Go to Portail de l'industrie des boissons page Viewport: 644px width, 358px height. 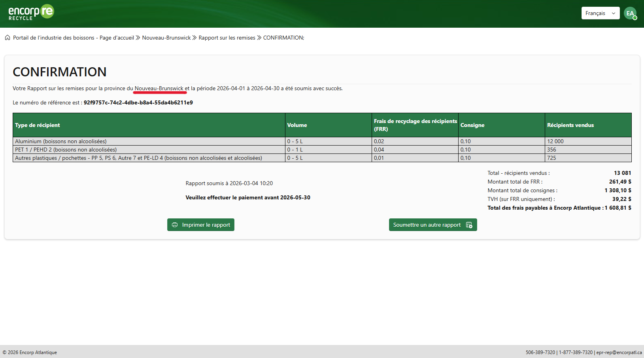(x=73, y=38)
